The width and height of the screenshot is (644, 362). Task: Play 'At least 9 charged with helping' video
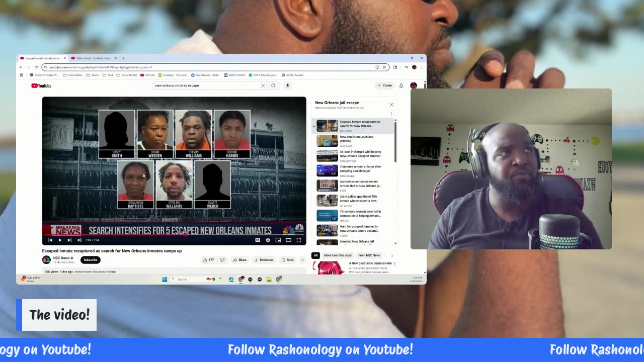point(354,156)
